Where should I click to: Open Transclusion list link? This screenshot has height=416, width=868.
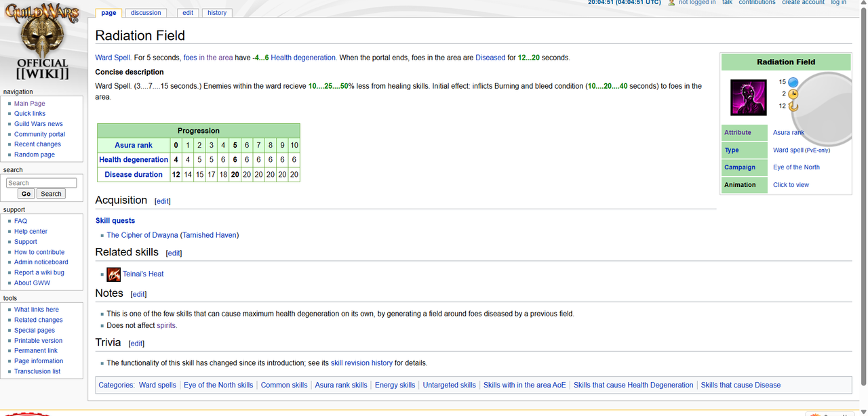[x=37, y=371]
